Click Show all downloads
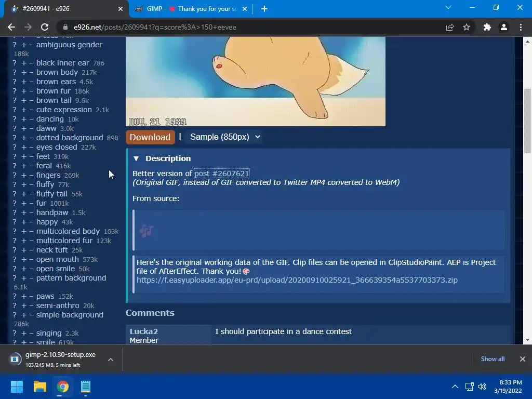 (x=493, y=359)
